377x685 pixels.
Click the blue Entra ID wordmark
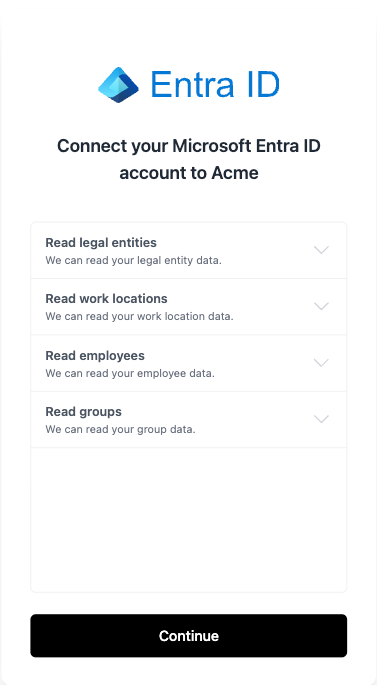pos(215,84)
